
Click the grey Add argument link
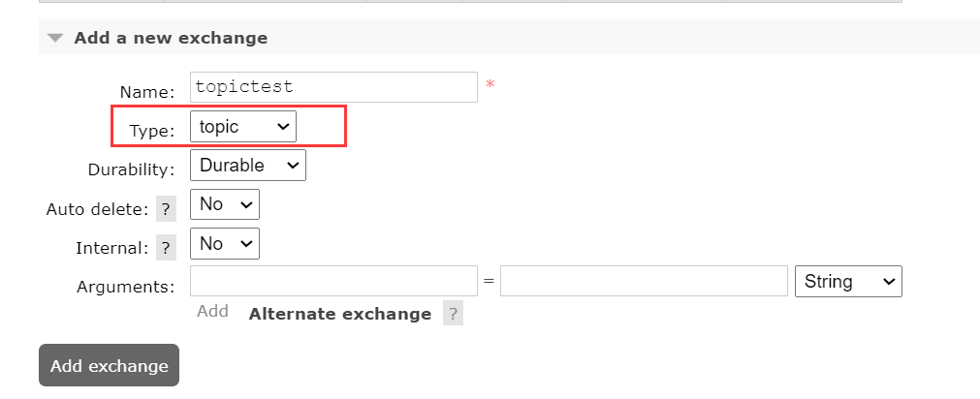[212, 311]
